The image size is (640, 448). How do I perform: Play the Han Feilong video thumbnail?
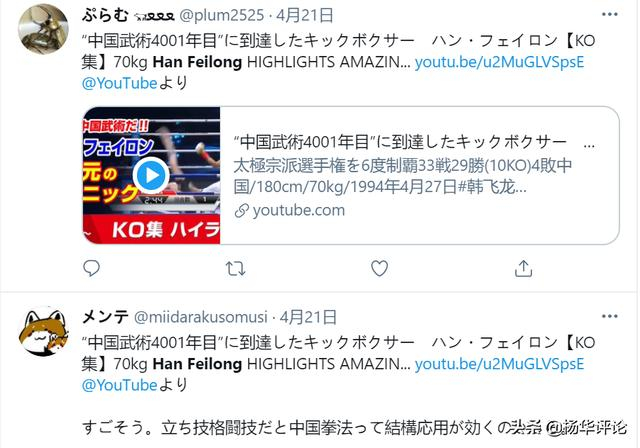pyautogui.click(x=151, y=175)
